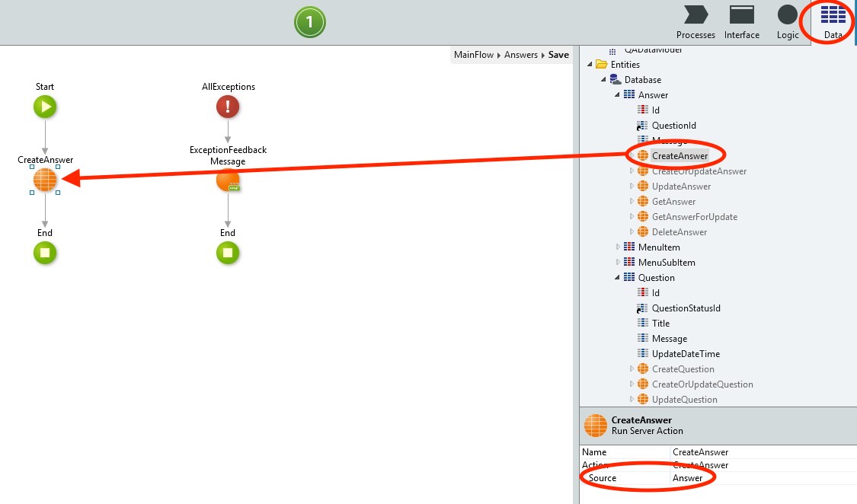Expand the UpdateQuestion action
This screenshot has width=857, height=504.
pyautogui.click(x=632, y=400)
